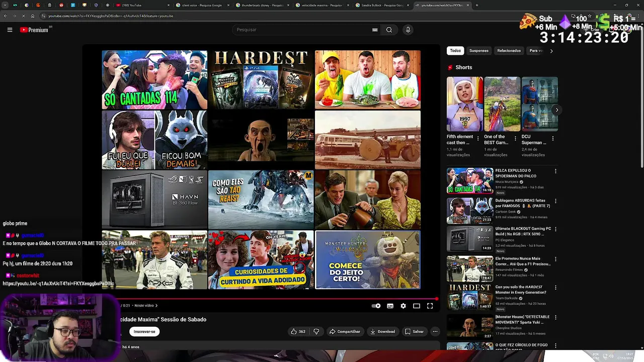Open options for 'FELCA EXPULSOU O SPIDERMAN' video
The height and width of the screenshot is (362, 644).
tap(555, 171)
